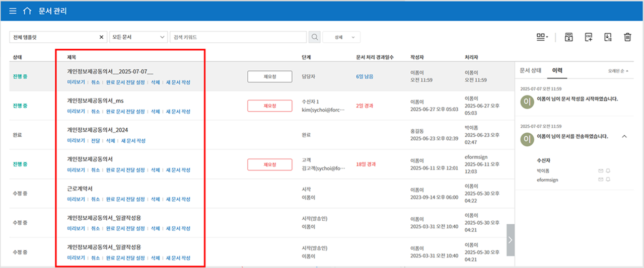Viewport: 644px width, 268px height.
Task: Switch to the 문서 상태 tab
Action: tap(530, 70)
